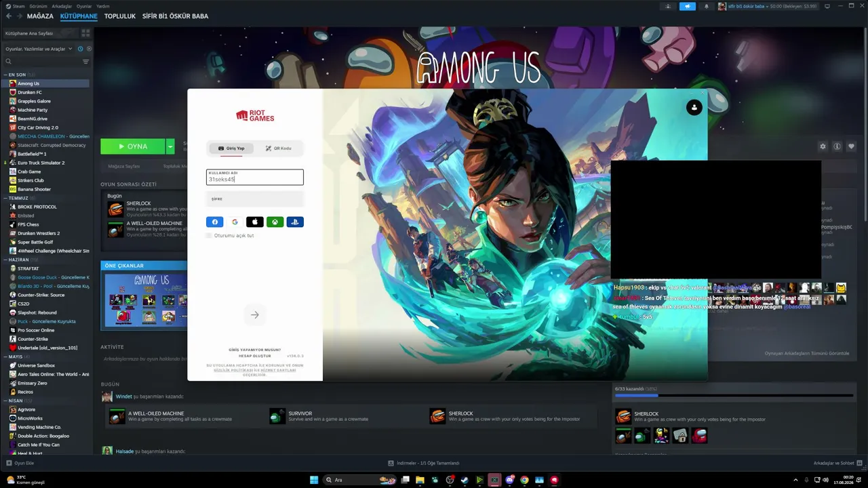Open the Steam notifications bell

coord(706,6)
